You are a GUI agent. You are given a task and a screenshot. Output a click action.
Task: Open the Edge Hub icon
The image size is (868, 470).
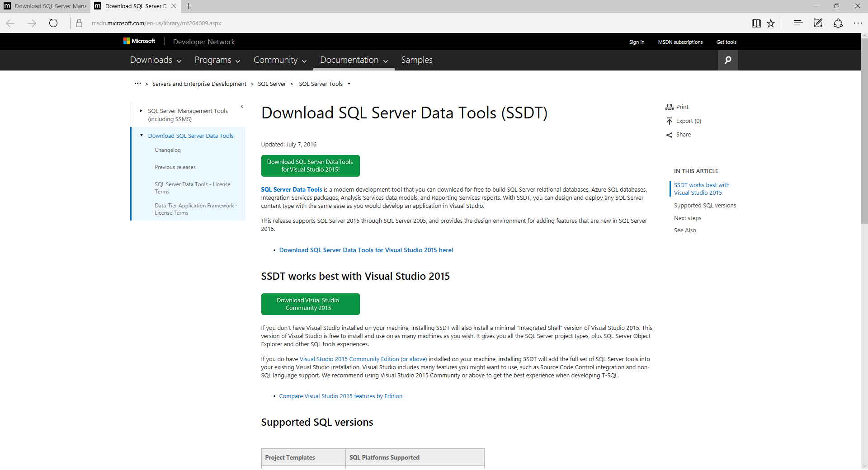click(798, 23)
